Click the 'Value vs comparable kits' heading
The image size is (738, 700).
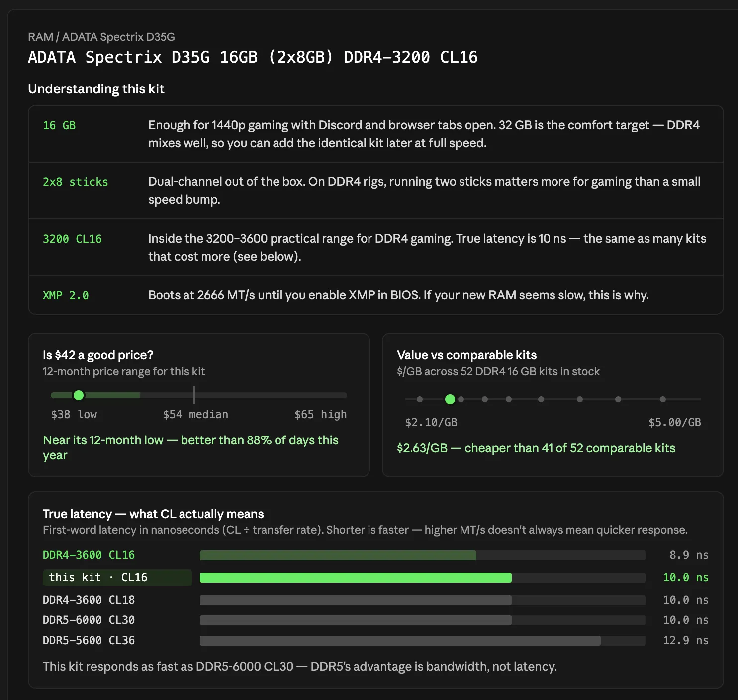pyautogui.click(x=467, y=355)
